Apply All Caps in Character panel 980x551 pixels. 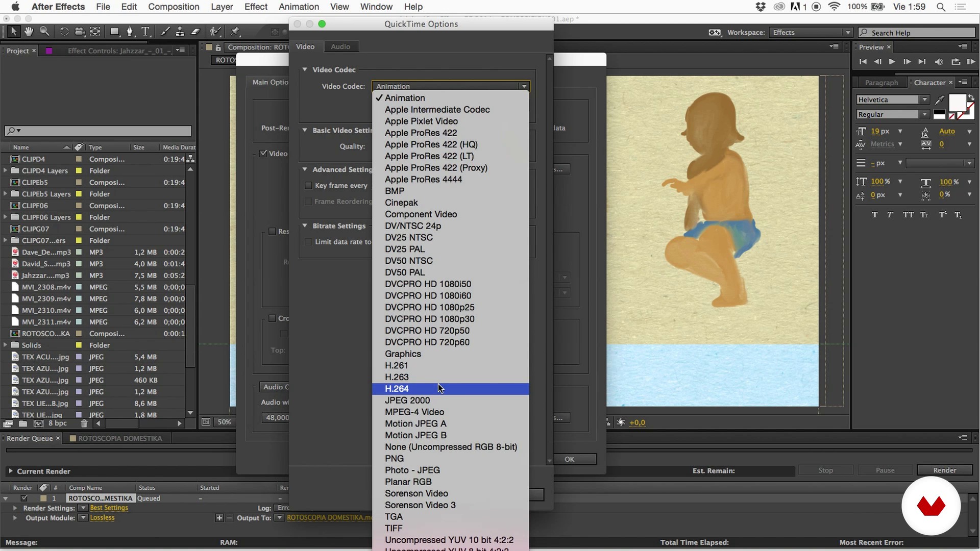(908, 215)
